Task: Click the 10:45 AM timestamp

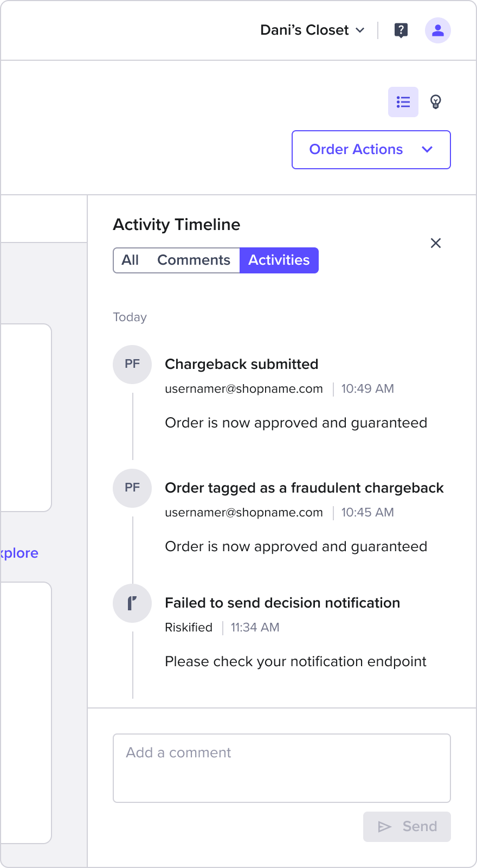Action: pos(368,513)
